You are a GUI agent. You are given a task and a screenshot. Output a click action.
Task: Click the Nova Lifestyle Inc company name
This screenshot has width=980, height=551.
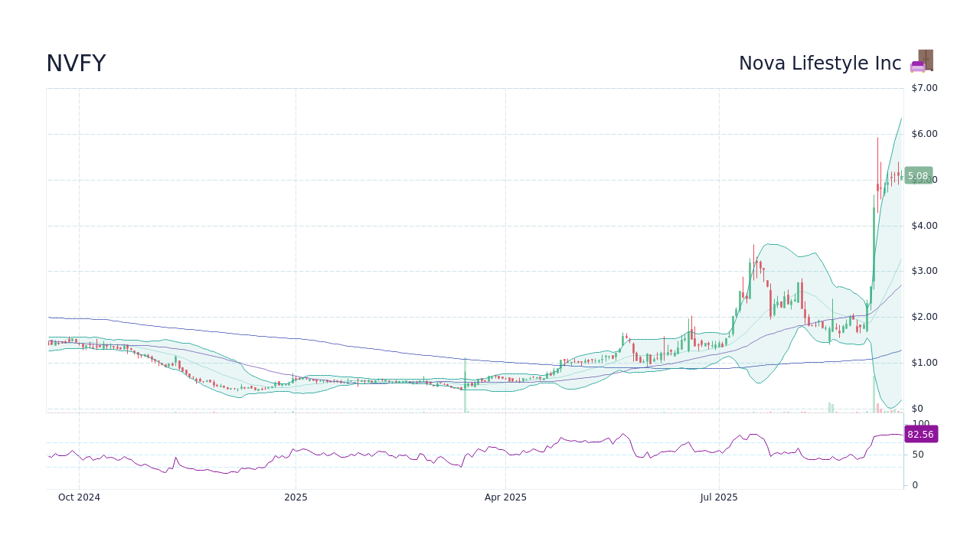point(819,63)
